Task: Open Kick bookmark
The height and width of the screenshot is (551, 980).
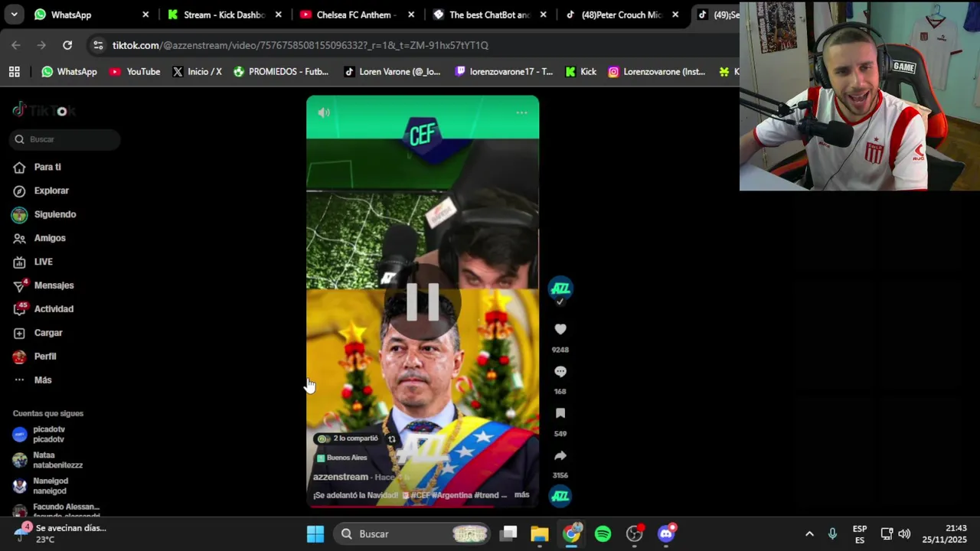Action: coord(580,72)
